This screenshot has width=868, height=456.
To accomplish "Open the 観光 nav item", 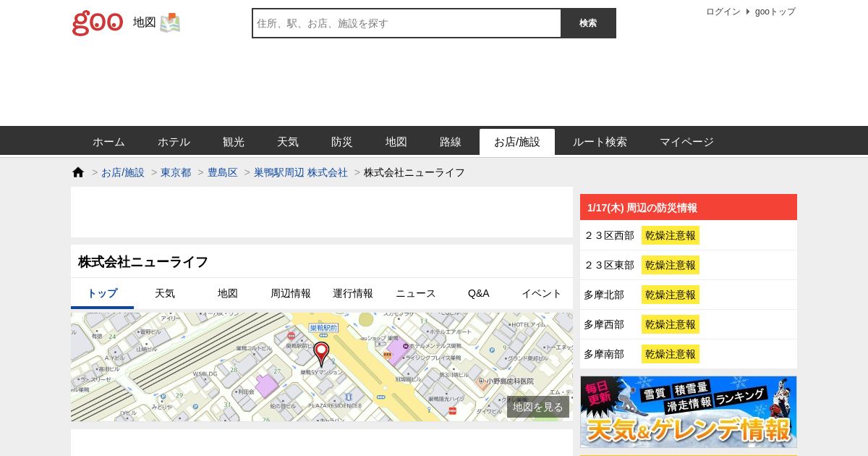I will (x=234, y=142).
